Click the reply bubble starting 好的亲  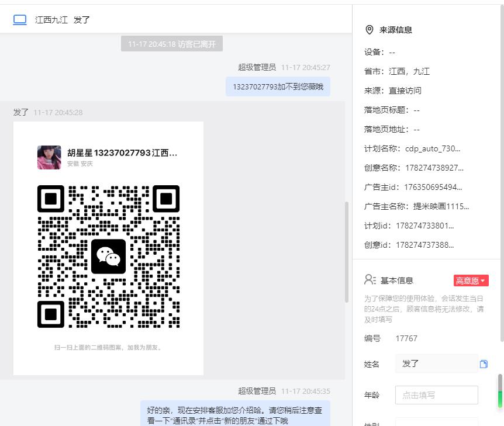point(235,414)
